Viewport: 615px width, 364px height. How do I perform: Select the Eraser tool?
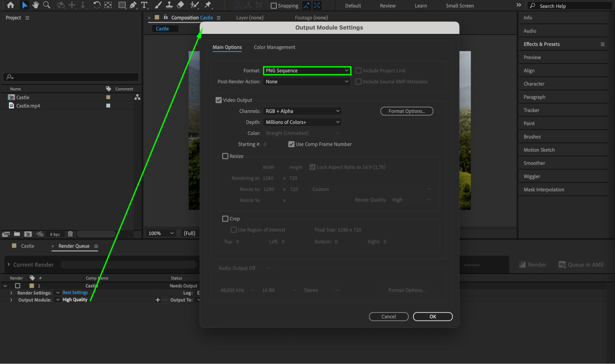(181, 5)
